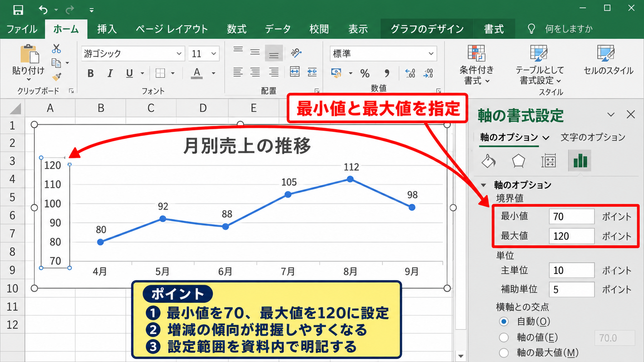Open the ファイル menu

tap(22, 29)
